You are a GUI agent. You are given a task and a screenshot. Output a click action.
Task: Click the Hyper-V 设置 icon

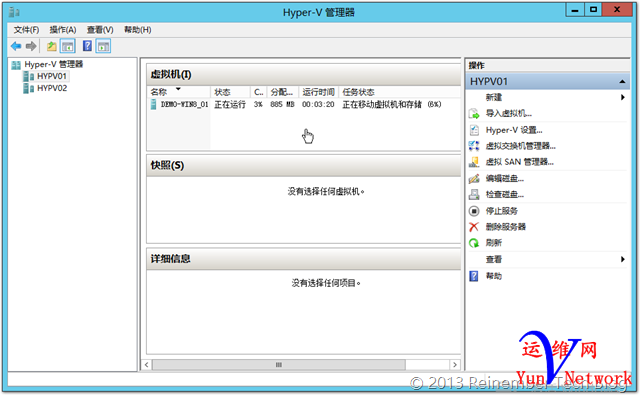[474, 130]
